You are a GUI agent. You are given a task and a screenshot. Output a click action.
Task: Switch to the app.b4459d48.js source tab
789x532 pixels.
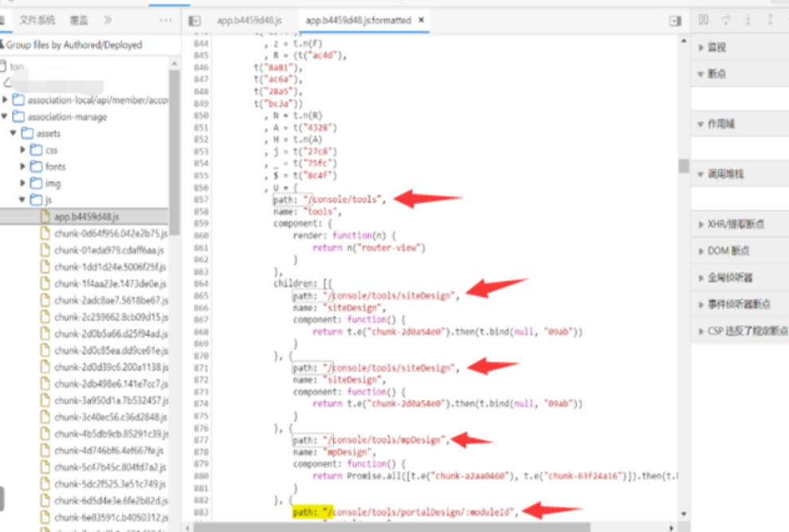[x=246, y=20]
